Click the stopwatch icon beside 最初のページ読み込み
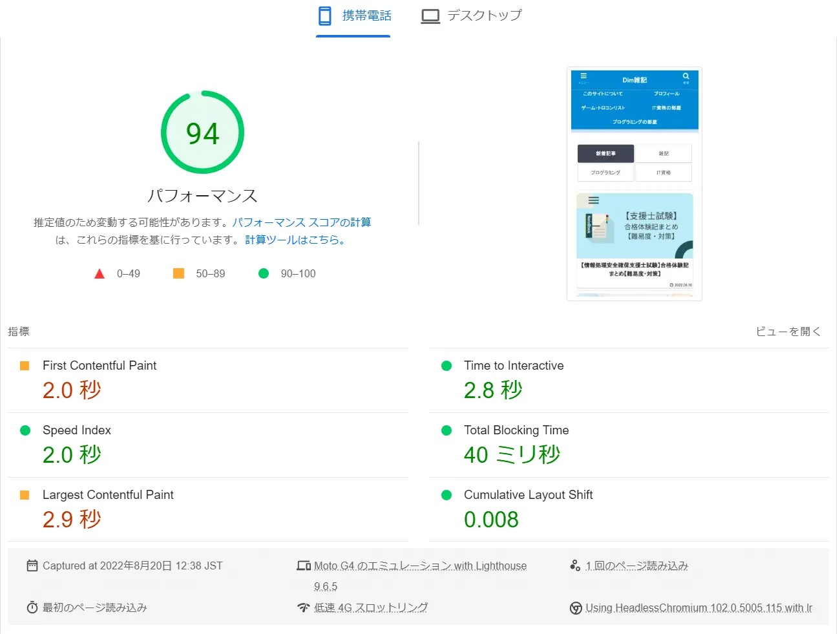The width and height of the screenshot is (840, 634). pos(32,608)
